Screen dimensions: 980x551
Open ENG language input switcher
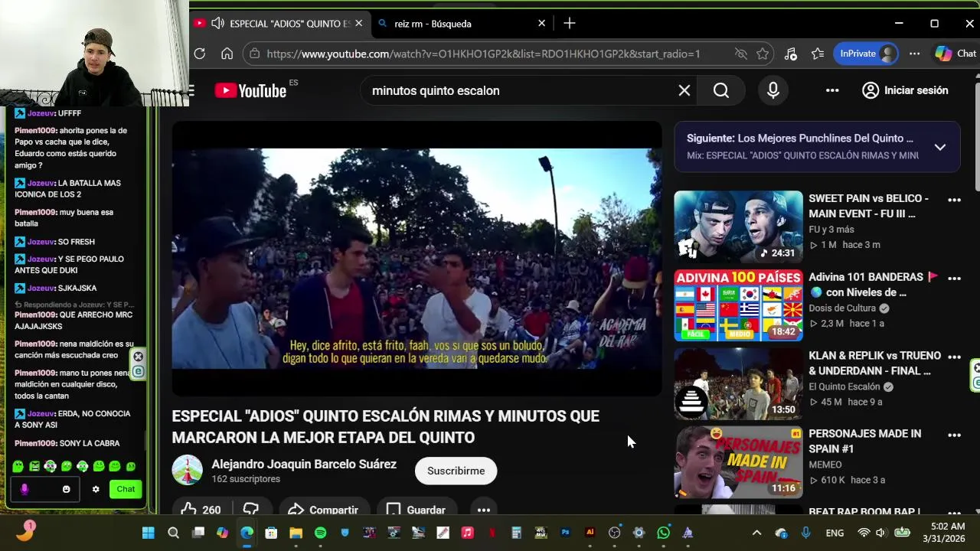tap(835, 533)
